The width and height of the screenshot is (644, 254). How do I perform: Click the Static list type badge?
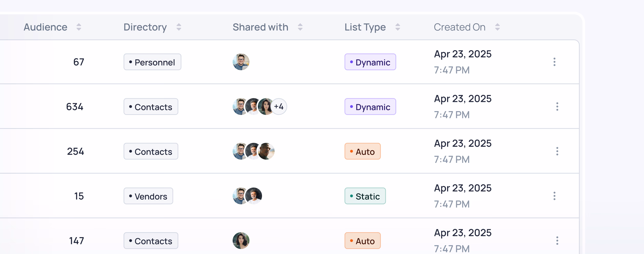click(365, 196)
